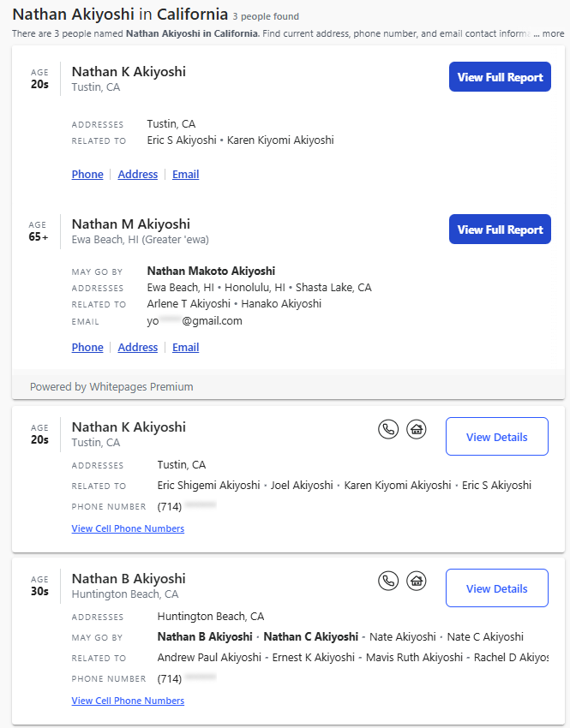View Full Report for Nathan K Akiyoshi

500,77
